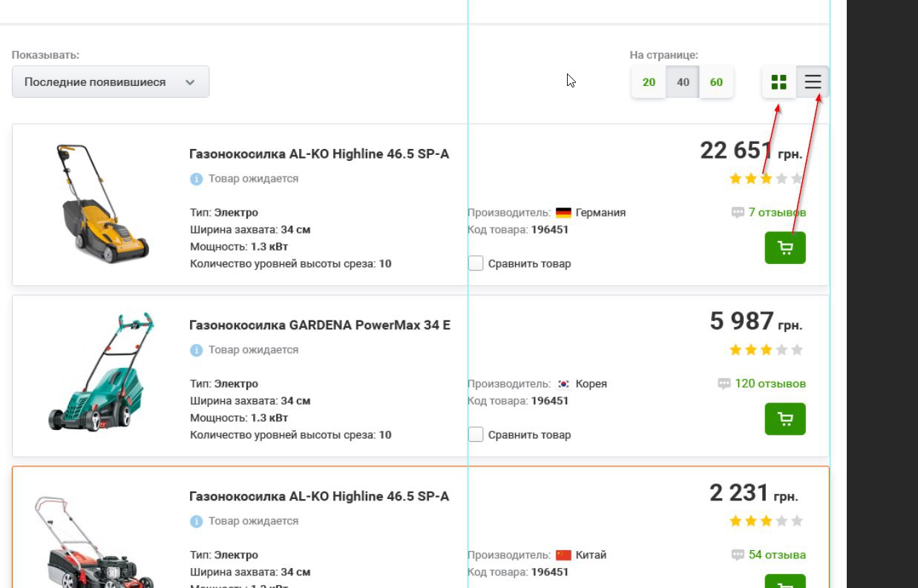The height and width of the screenshot is (588, 918).
Task: Open the 54 отзыва reviews link
Action: pyautogui.click(x=777, y=555)
